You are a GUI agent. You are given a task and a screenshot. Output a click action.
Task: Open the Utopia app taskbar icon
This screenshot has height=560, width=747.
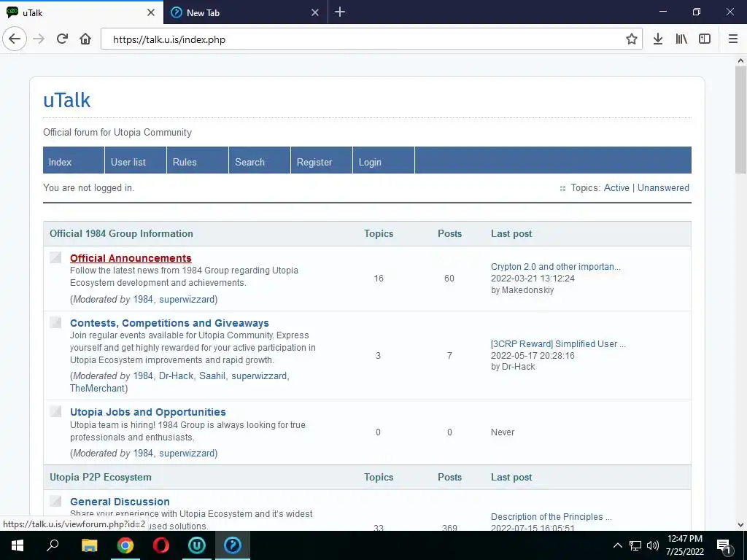pos(197,545)
